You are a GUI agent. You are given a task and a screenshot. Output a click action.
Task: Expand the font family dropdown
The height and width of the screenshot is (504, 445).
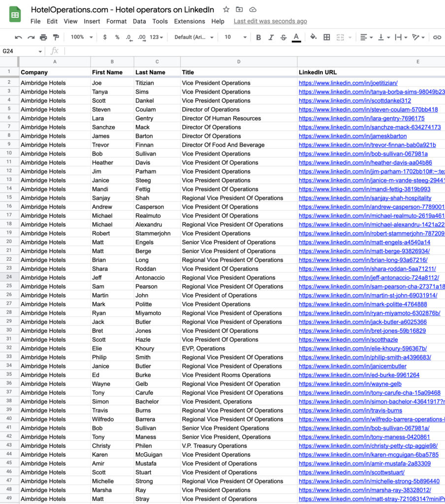pyautogui.click(x=194, y=37)
